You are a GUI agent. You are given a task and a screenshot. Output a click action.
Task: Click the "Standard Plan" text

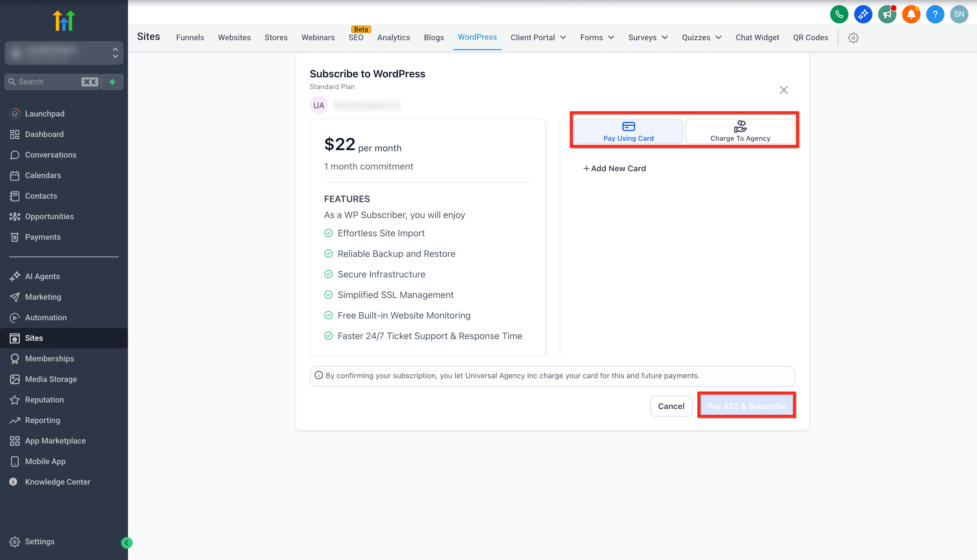tap(332, 86)
